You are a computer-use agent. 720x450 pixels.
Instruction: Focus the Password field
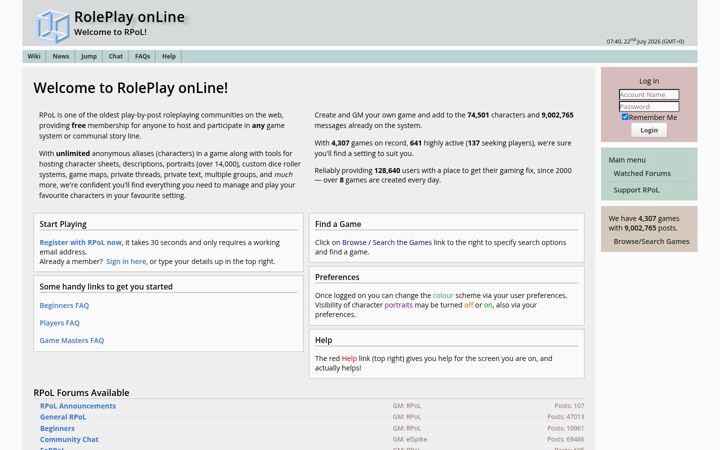coord(649,107)
